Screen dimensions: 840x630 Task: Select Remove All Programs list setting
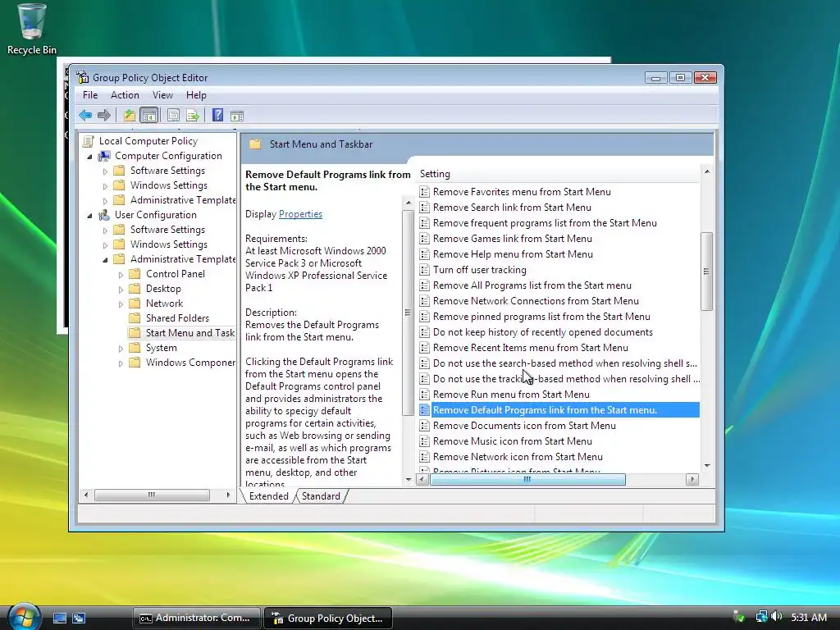pos(532,285)
